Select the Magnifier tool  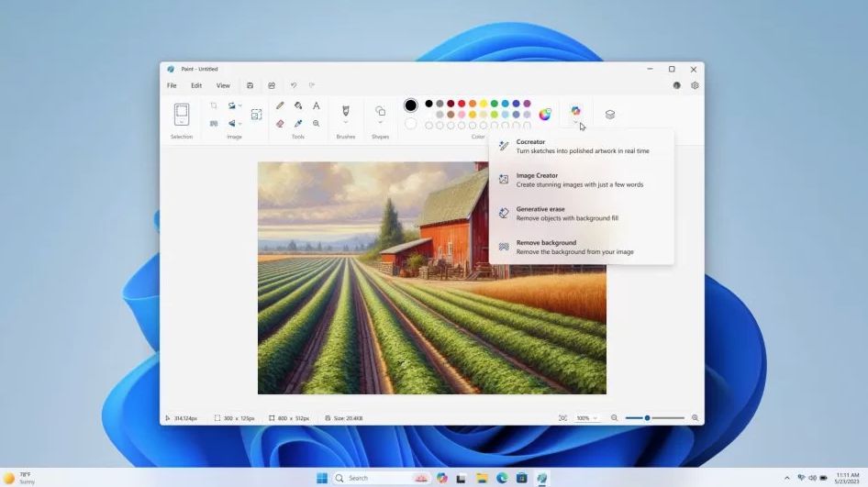(x=316, y=124)
